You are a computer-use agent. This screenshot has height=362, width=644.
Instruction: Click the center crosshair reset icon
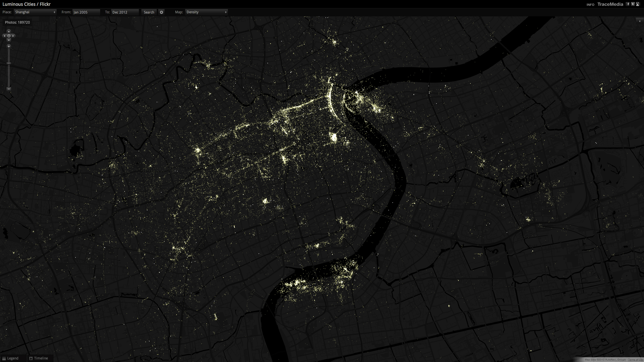[9, 36]
